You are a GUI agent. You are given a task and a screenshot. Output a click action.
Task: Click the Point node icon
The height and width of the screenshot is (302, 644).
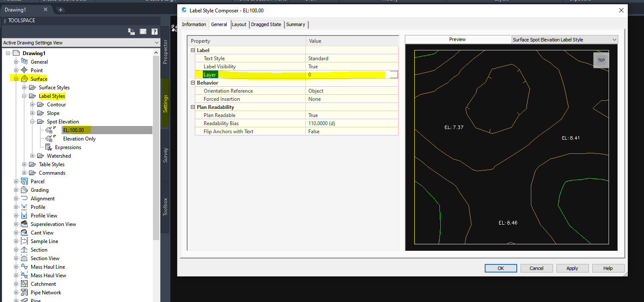[24, 70]
